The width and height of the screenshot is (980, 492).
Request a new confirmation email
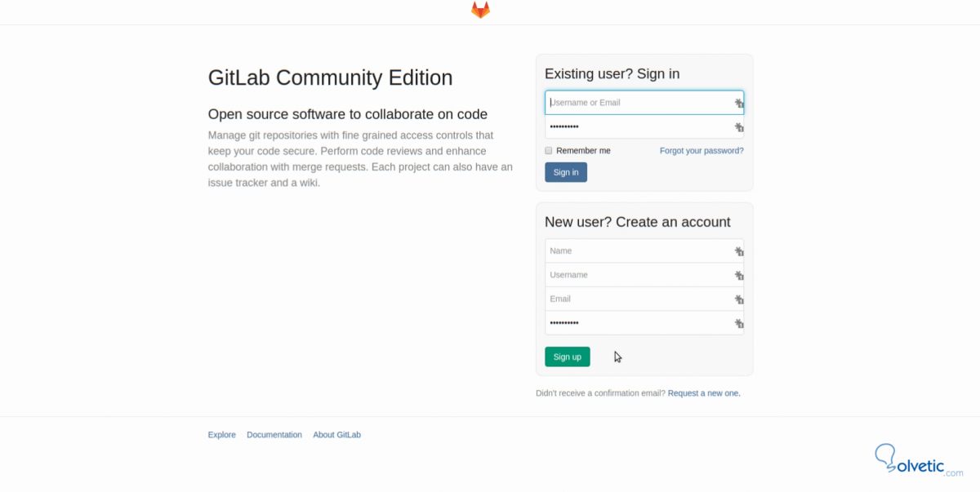[x=704, y=393]
